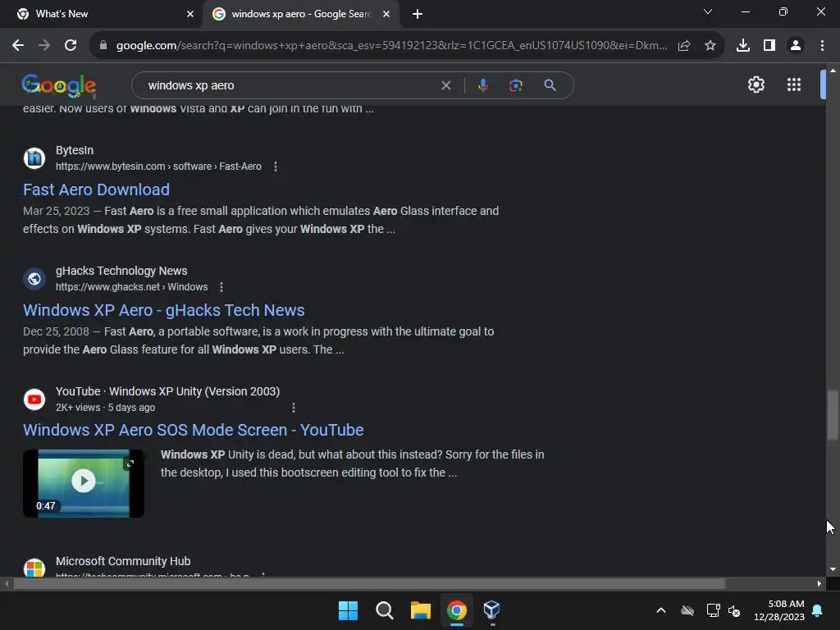
Task: Open more options for BytesIn result
Action: click(x=276, y=167)
